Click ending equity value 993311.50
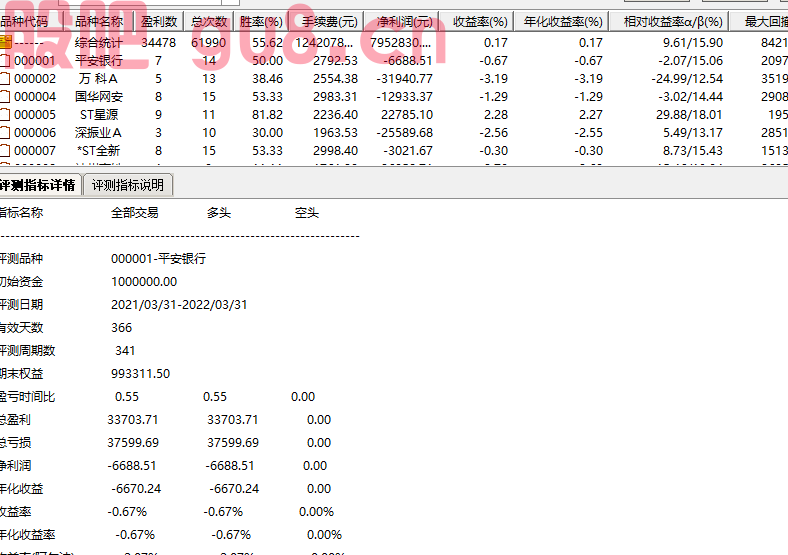The height and width of the screenshot is (555, 788). pyautogui.click(x=140, y=374)
